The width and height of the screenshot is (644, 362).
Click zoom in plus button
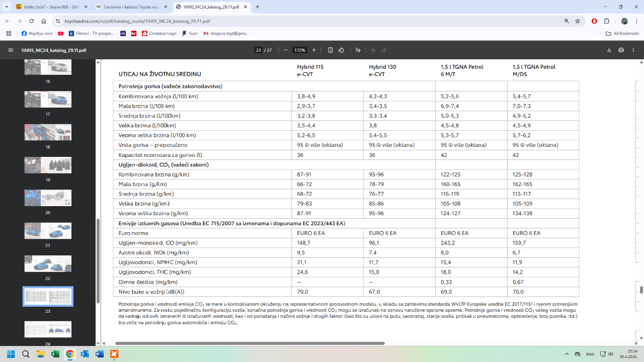point(314,50)
